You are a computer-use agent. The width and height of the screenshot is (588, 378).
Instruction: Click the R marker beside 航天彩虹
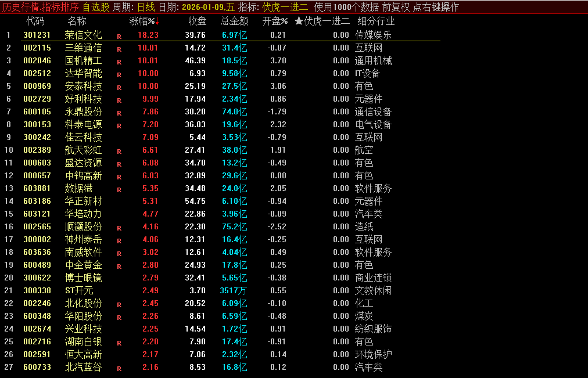point(119,152)
